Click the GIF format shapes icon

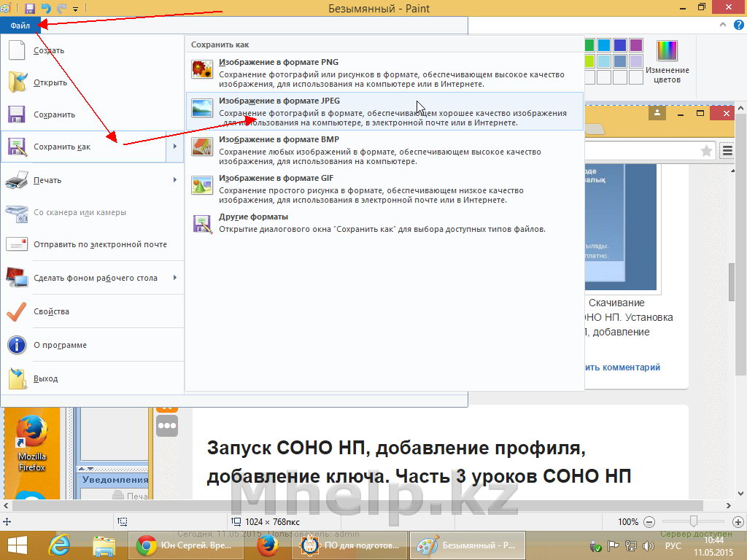[x=202, y=185]
